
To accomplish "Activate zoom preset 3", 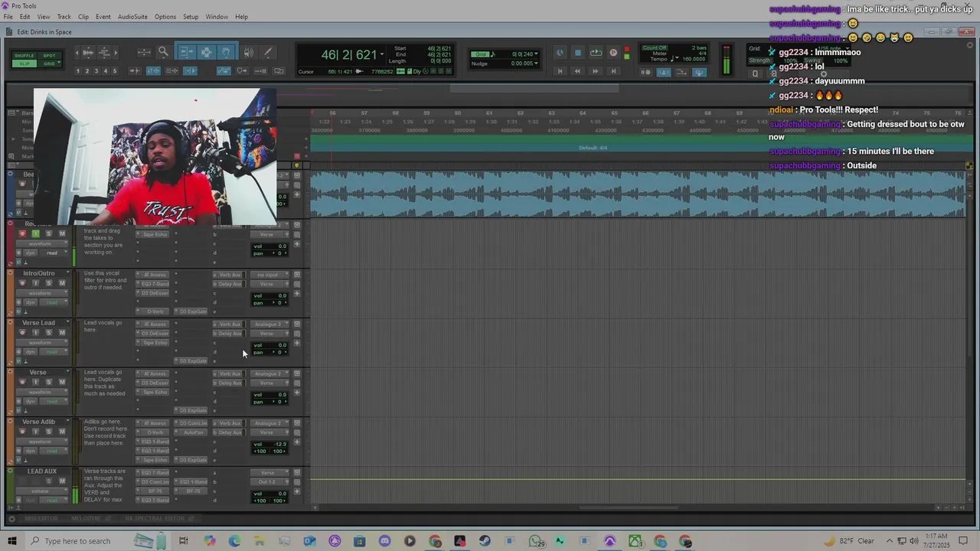I will click(96, 71).
